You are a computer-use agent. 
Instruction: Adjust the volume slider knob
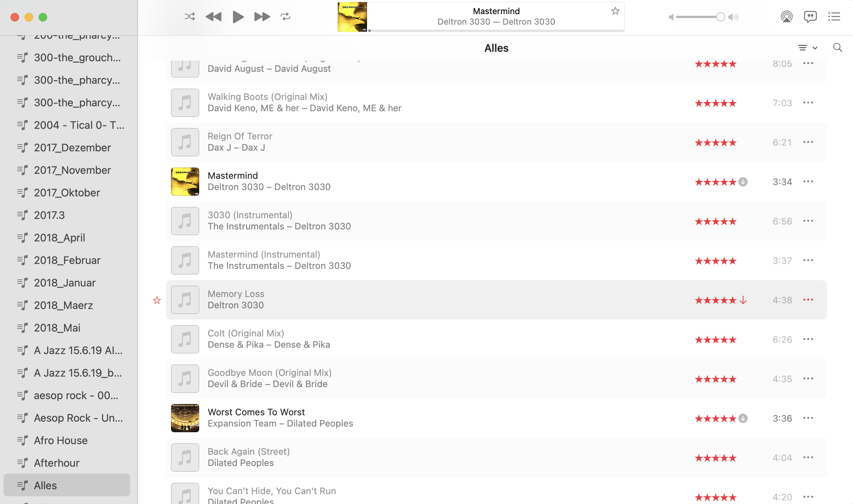(720, 17)
